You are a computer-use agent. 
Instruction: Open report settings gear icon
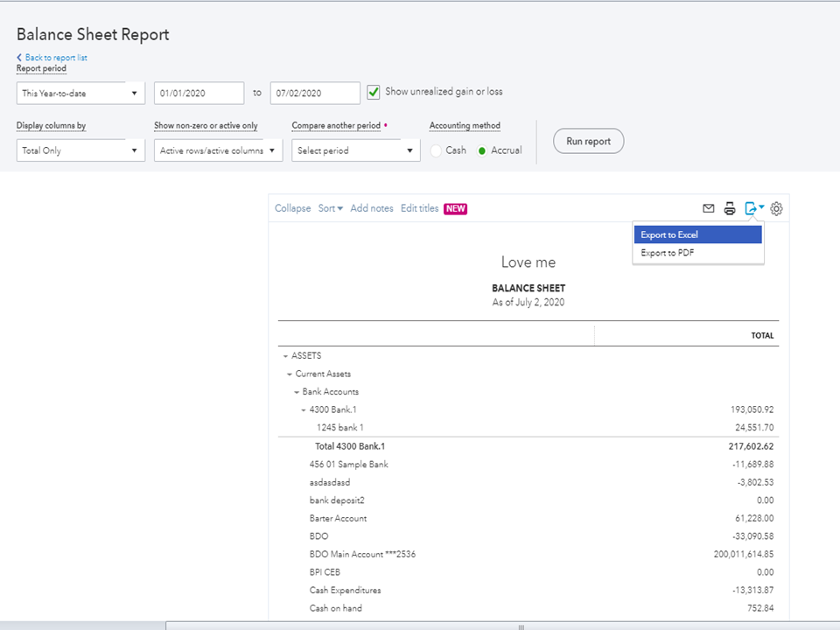pos(776,208)
